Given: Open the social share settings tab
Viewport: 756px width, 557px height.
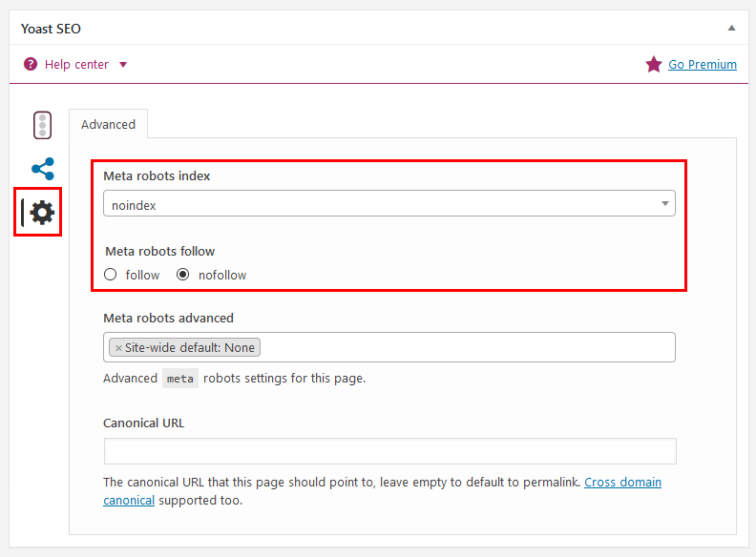Looking at the screenshot, I should click(x=42, y=169).
